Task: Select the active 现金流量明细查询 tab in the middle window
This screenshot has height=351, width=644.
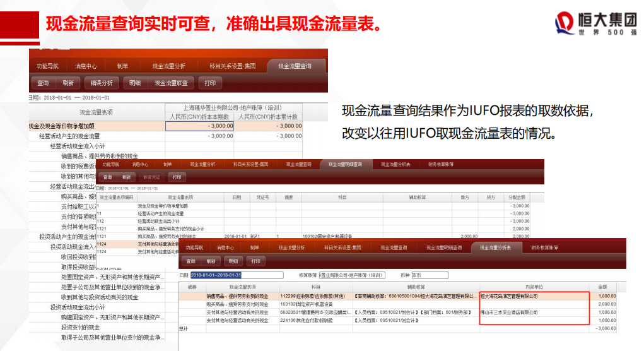Action: coord(346,164)
